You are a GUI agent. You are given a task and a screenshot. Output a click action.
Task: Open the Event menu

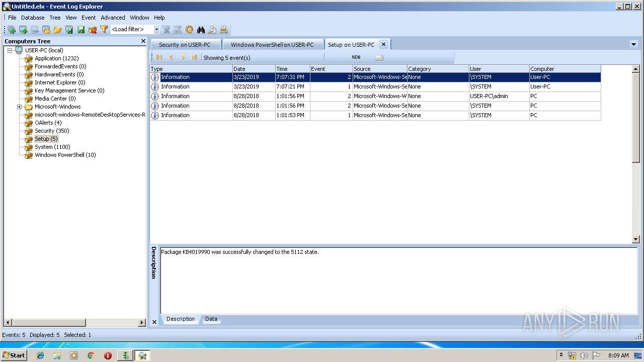(x=89, y=18)
